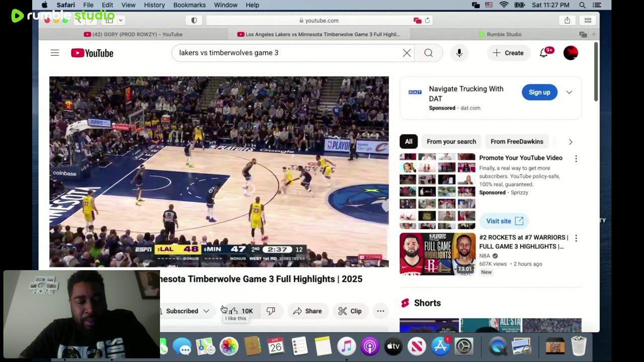Click the Sign up button for DAT

point(539,93)
